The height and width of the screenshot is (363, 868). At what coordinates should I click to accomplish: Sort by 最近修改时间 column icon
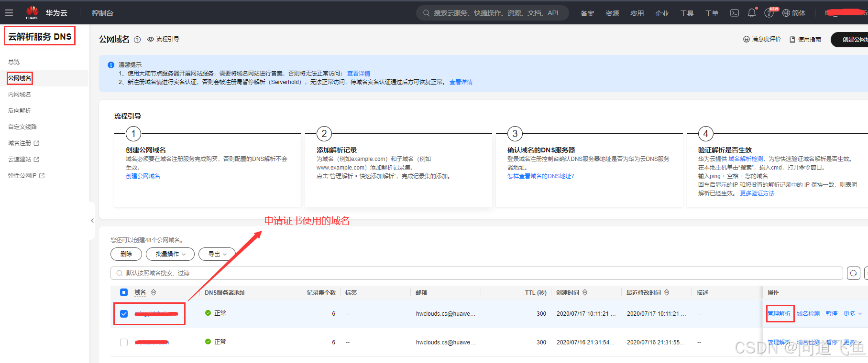(667, 292)
